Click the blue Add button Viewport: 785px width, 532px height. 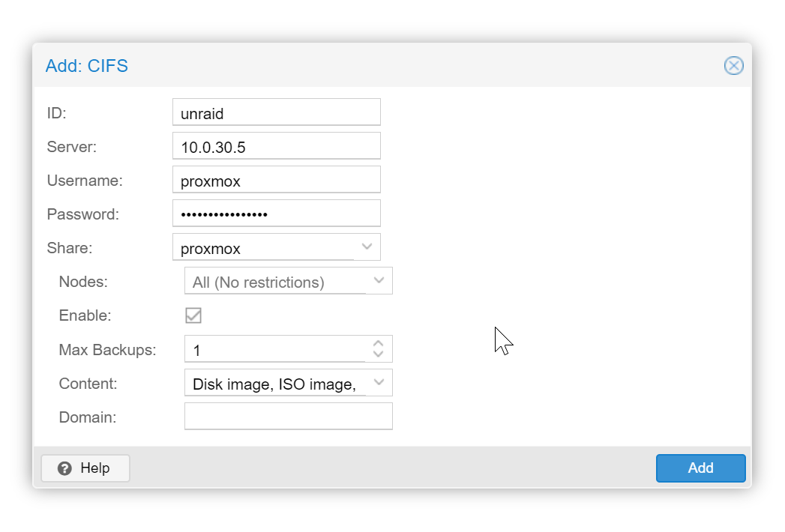tap(700, 468)
